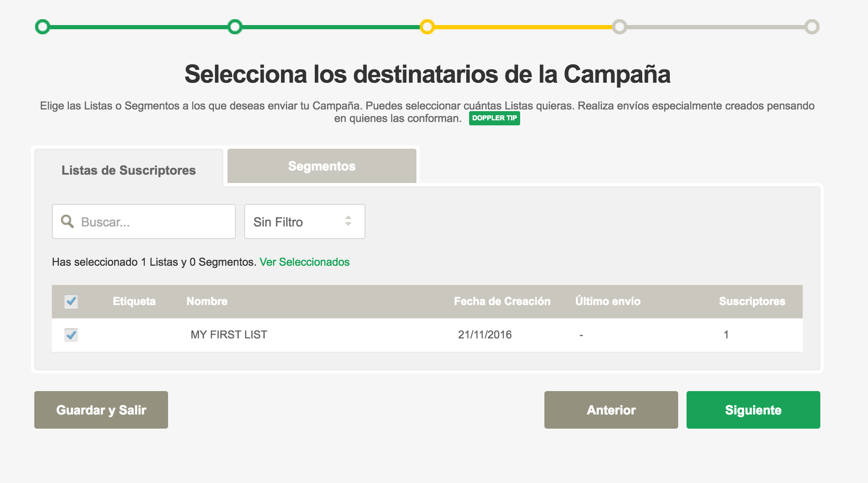Open the Doppler Tip badge
This screenshot has width=868, height=483.
click(495, 119)
